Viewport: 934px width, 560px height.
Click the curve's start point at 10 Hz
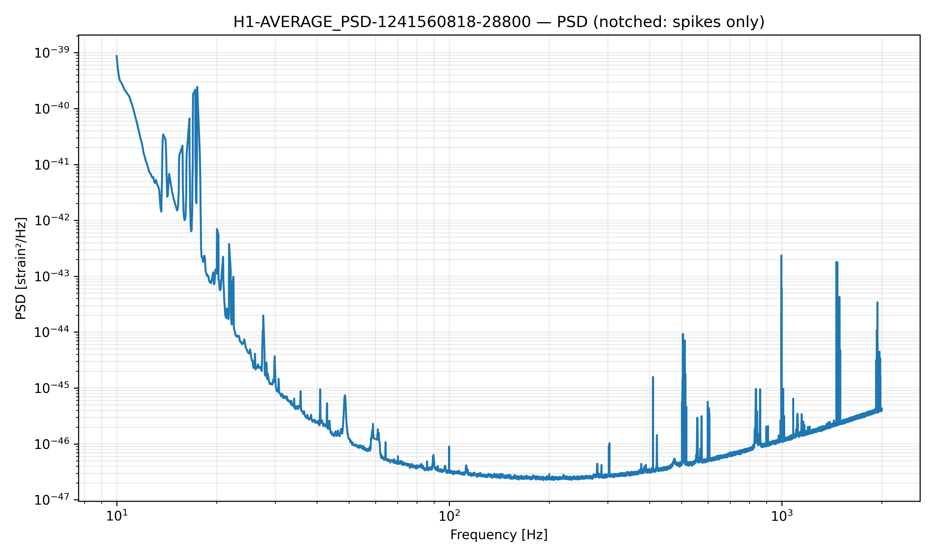click(117, 56)
